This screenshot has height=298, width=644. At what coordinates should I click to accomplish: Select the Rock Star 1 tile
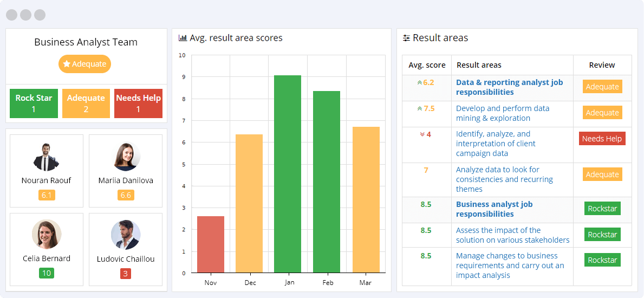click(x=34, y=103)
